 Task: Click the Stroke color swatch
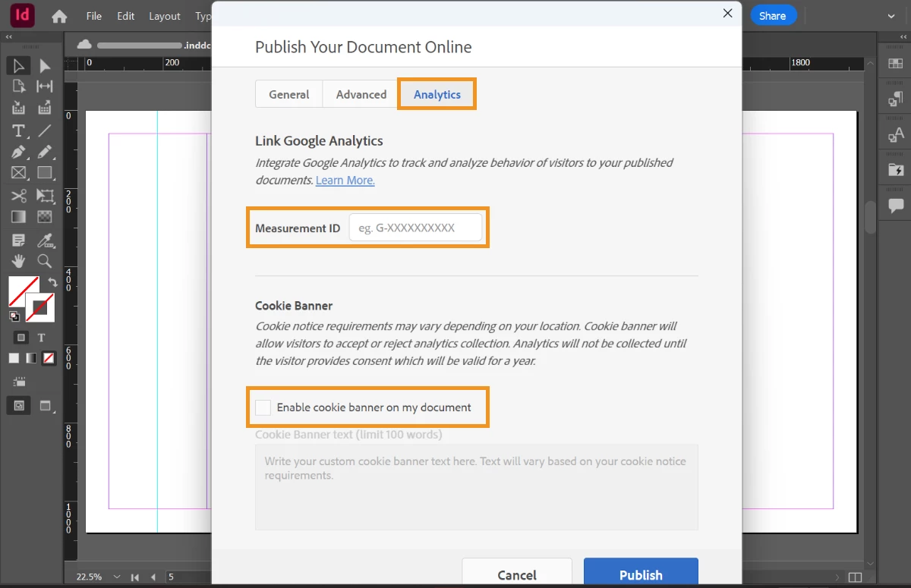coord(40,307)
